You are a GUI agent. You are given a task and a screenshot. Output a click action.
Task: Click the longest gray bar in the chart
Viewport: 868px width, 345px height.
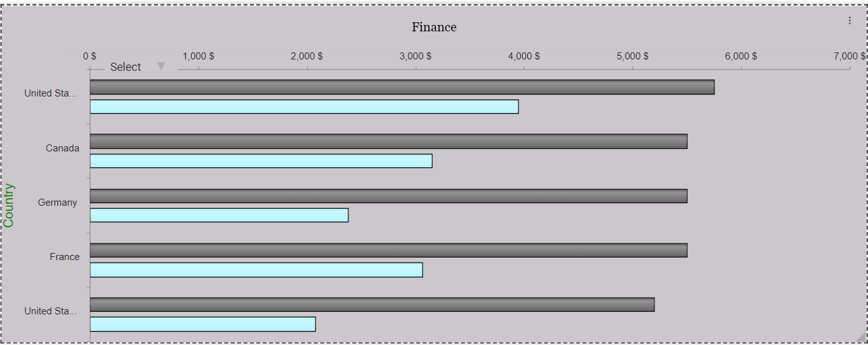[x=401, y=87]
